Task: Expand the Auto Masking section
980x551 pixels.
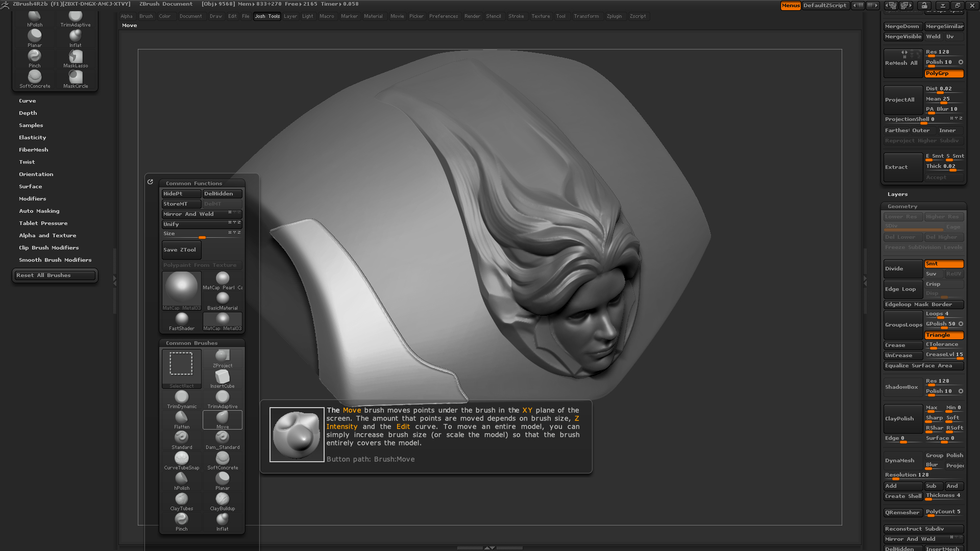Action: coord(39,211)
